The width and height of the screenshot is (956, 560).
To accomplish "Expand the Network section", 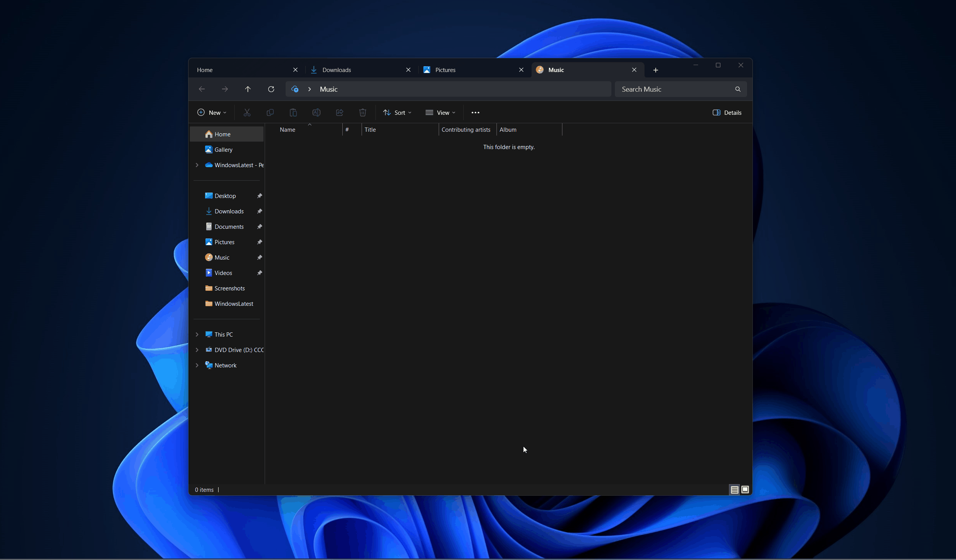I will [x=197, y=365].
